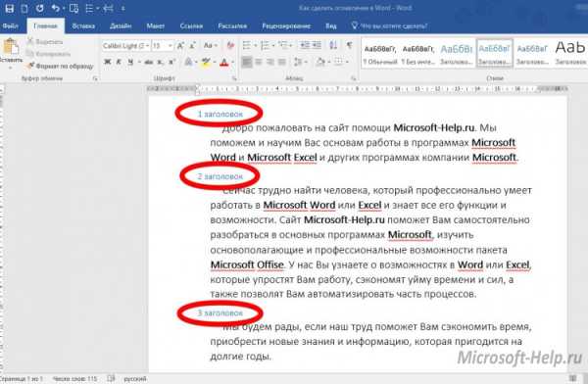Image resolution: width=588 pixels, height=384 pixels.
Task: Apply text effects with the outlined A icon
Action: [x=188, y=62]
